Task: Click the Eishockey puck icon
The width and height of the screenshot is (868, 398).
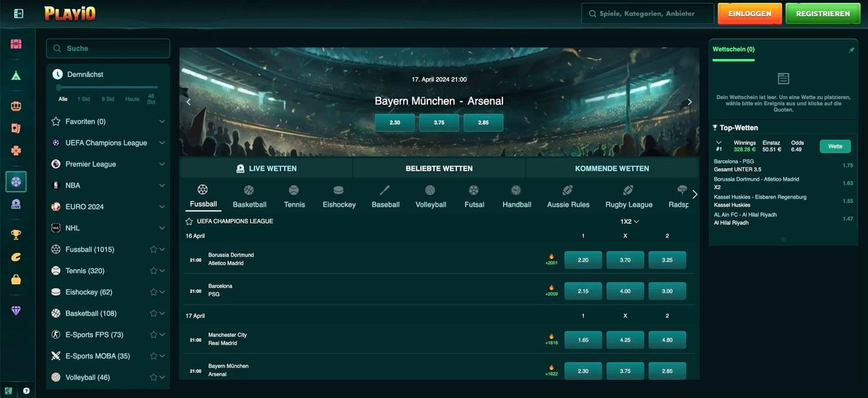Action: coord(338,190)
